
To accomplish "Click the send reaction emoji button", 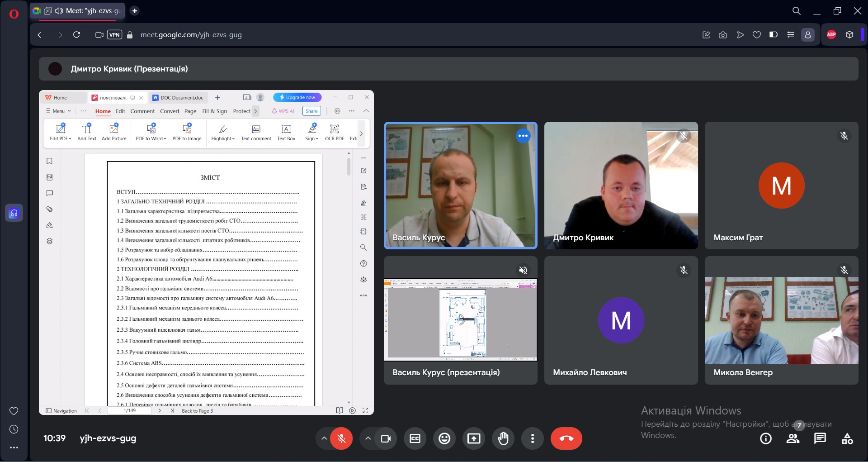I will coord(444,438).
